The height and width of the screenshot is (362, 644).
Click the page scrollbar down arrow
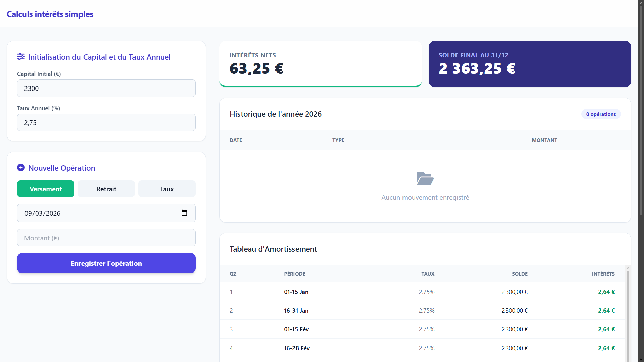pyautogui.click(x=641, y=359)
